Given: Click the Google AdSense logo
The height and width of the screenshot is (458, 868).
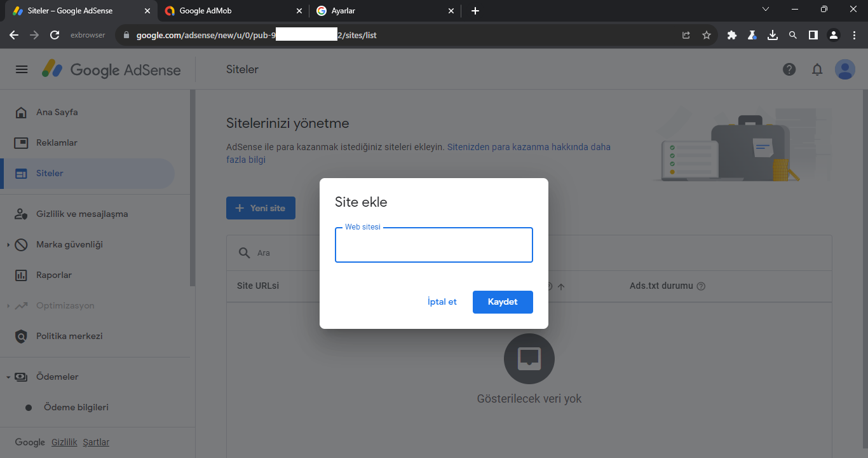Looking at the screenshot, I should [x=111, y=69].
